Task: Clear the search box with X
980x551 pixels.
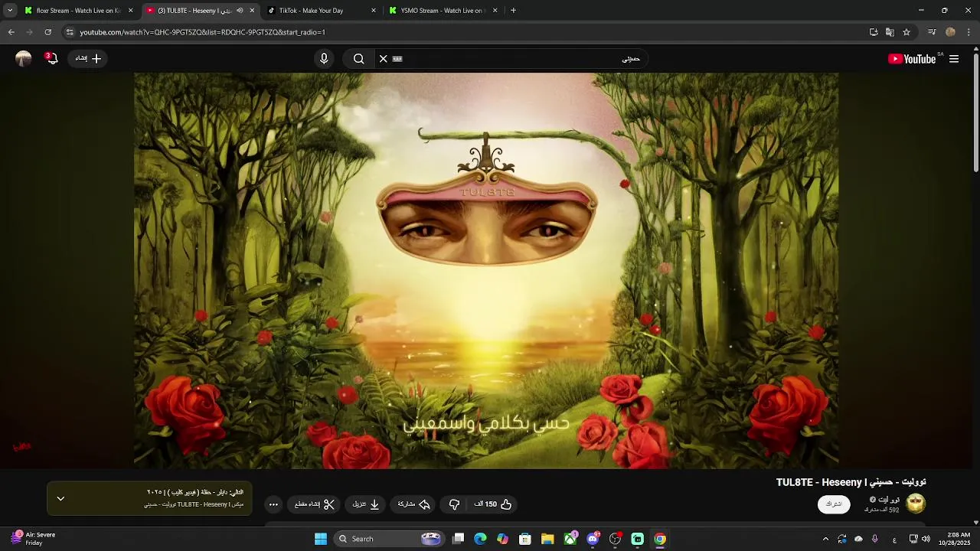Action: [x=384, y=59]
